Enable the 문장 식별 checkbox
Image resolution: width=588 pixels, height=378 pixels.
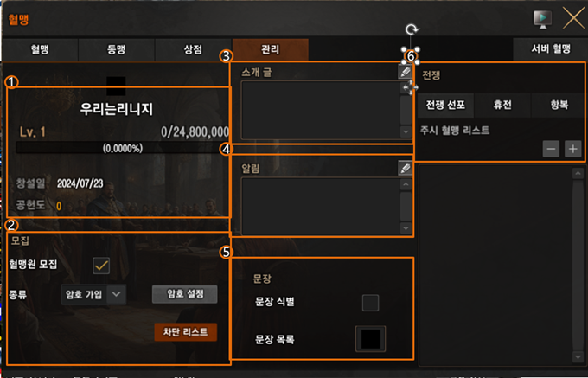[x=370, y=303]
